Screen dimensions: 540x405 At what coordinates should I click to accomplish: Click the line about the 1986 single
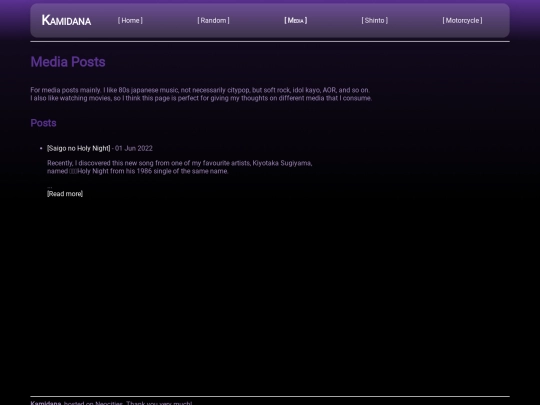pyautogui.click(x=138, y=171)
